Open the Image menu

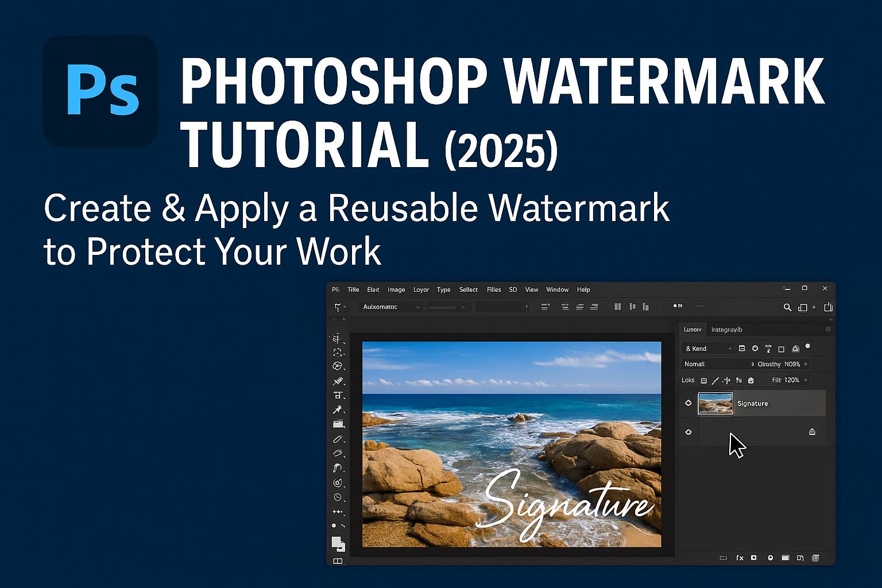pyautogui.click(x=396, y=289)
